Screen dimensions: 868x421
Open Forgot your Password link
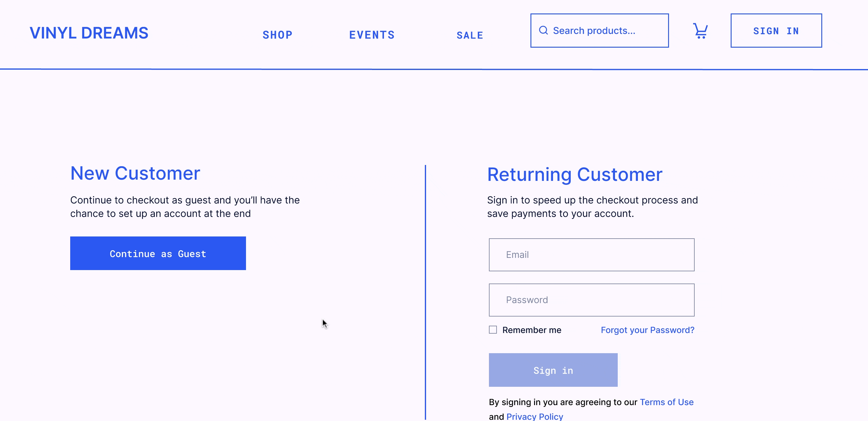647,330
